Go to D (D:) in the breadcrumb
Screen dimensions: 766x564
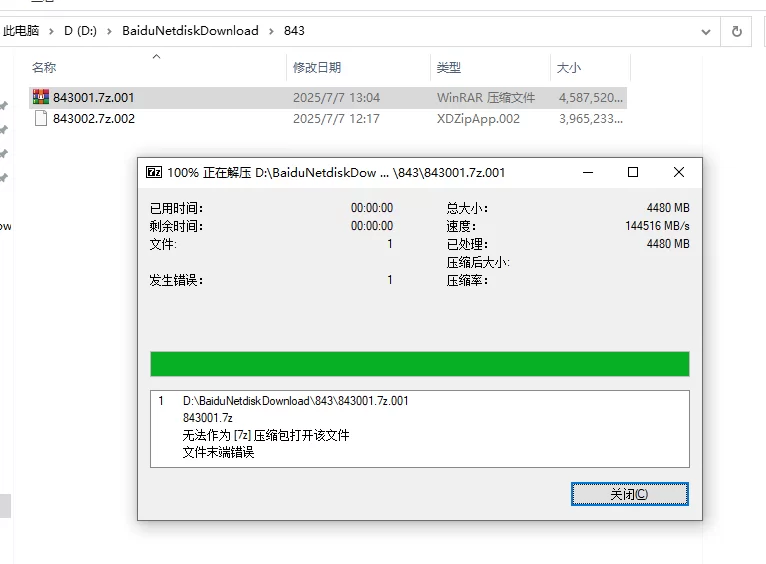coord(80,31)
